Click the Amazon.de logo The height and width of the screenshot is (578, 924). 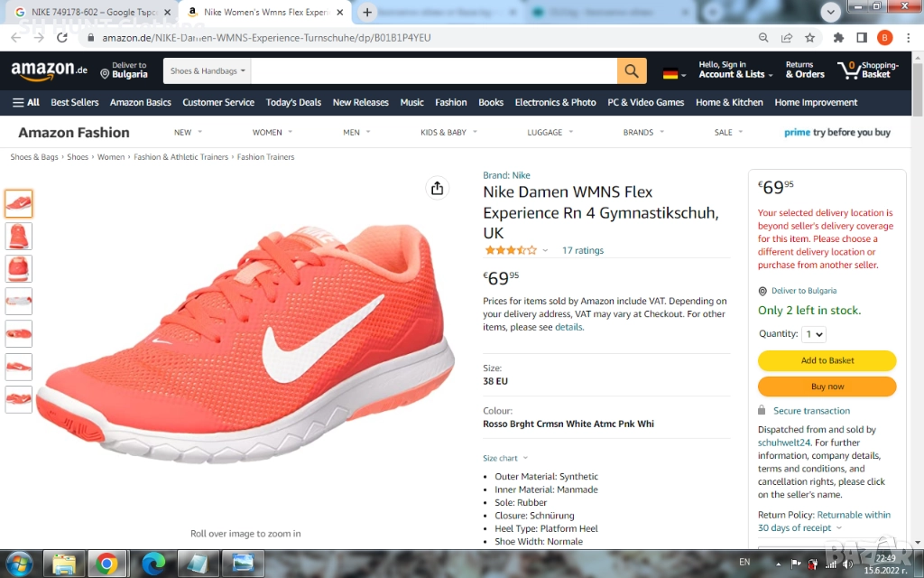click(50, 71)
